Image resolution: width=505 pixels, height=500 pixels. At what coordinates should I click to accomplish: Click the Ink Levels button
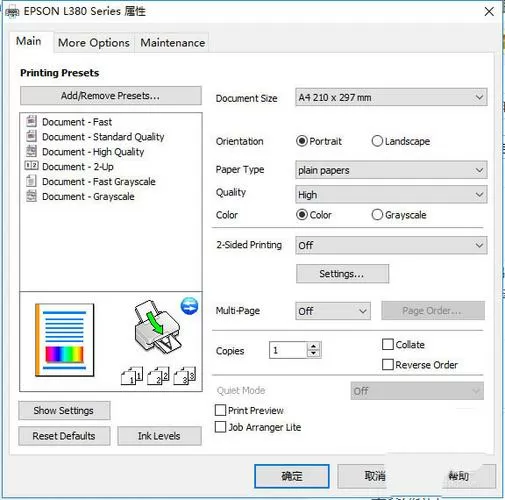[159, 436]
